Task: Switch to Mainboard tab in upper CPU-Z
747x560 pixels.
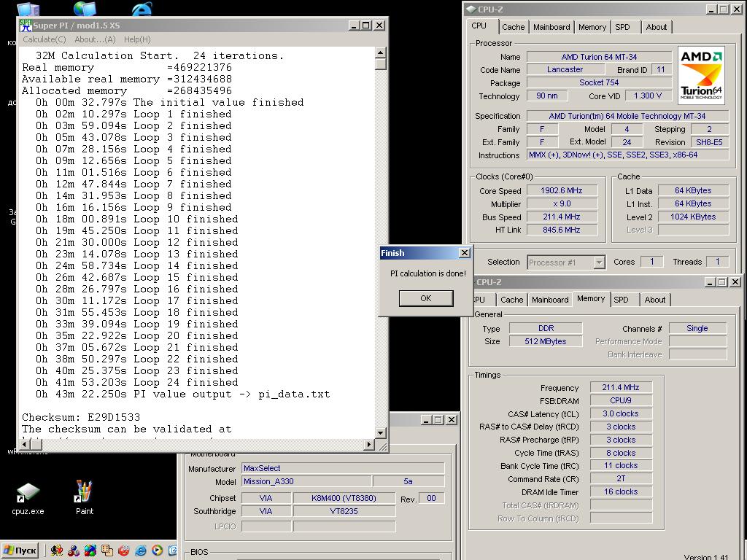Action: click(551, 27)
